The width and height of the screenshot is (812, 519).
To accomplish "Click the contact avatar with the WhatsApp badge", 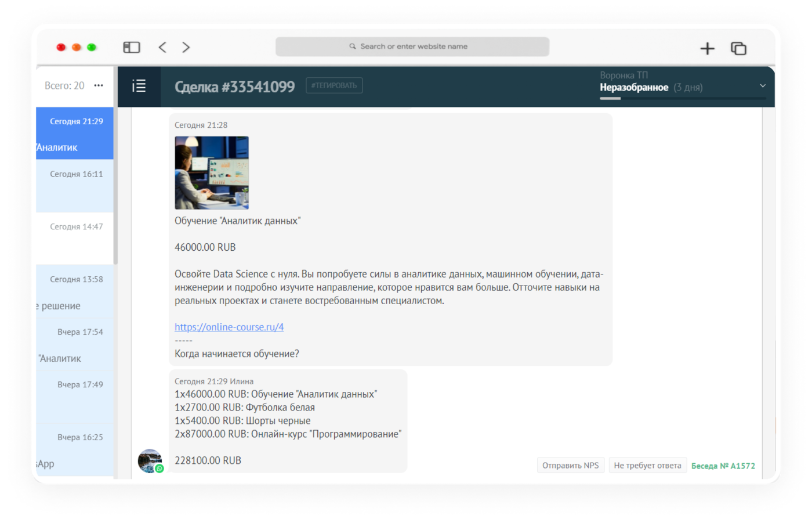I will [x=150, y=461].
